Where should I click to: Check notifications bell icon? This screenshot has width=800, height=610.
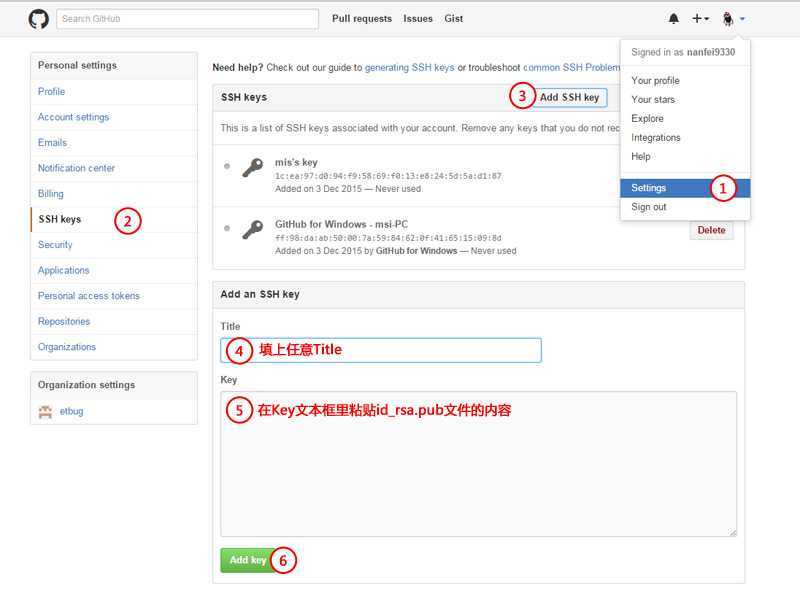click(x=673, y=19)
